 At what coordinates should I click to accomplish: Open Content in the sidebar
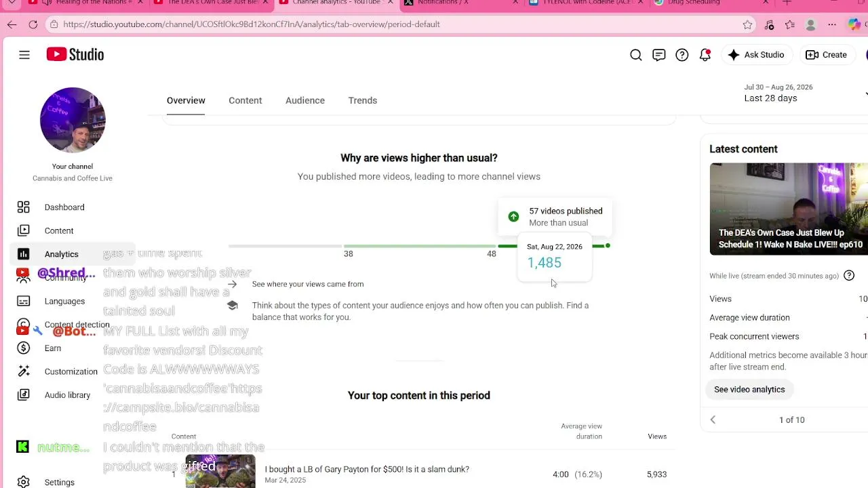tap(59, 230)
